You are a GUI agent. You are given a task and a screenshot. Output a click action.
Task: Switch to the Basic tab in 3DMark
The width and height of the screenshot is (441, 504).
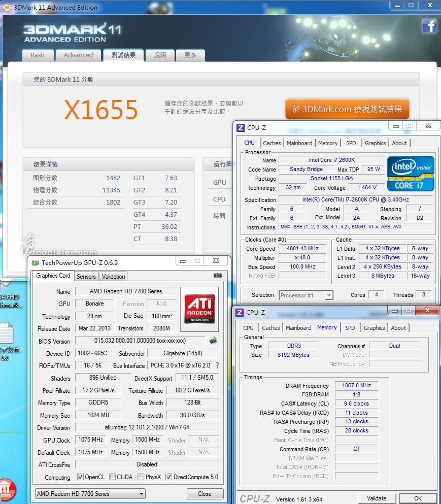tap(38, 55)
